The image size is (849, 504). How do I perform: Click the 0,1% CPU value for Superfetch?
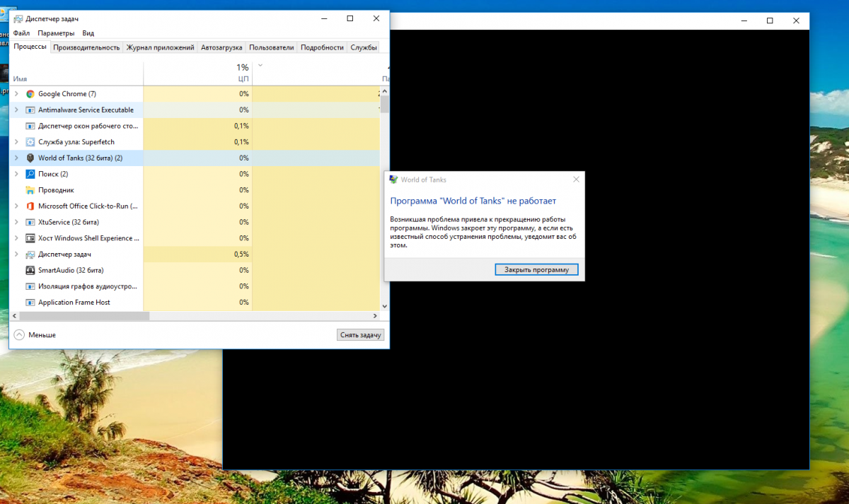click(x=241, y=142)
